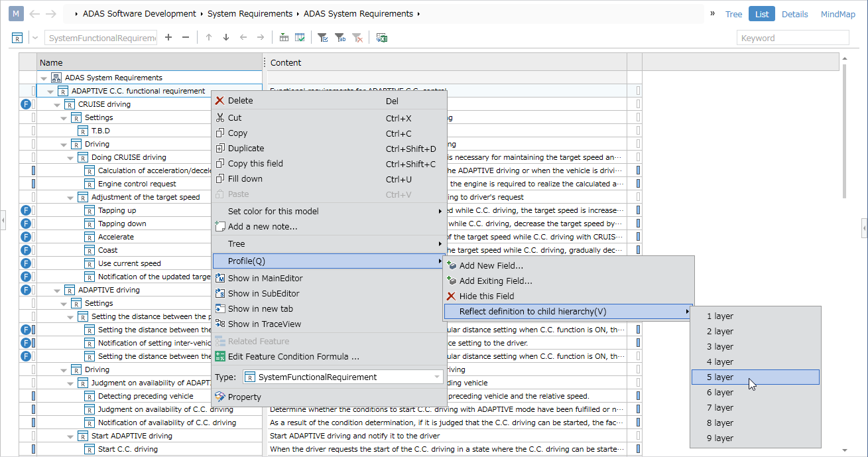
Task: Choose Hide this Field
Action: point(568,296)
